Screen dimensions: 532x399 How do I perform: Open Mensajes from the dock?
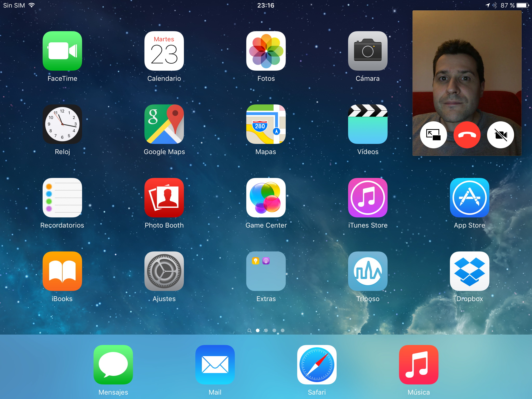pyautogui.click(x=113, y=365)
